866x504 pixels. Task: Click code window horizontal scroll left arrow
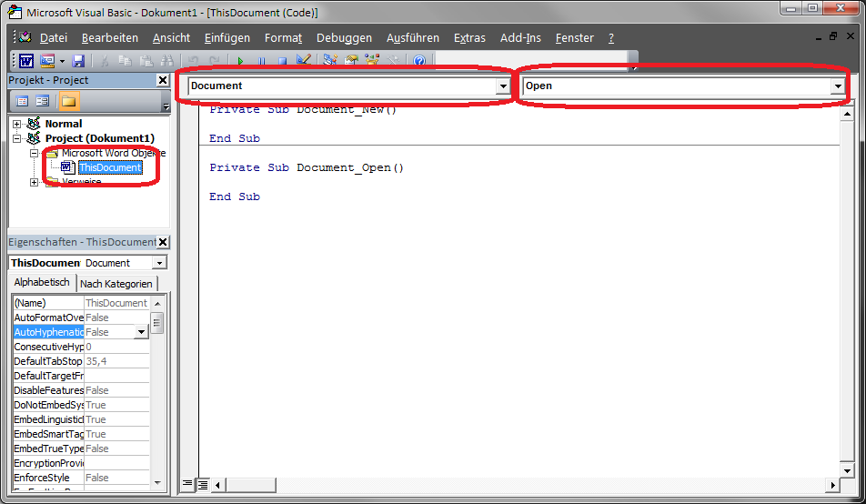coord(217,485)
